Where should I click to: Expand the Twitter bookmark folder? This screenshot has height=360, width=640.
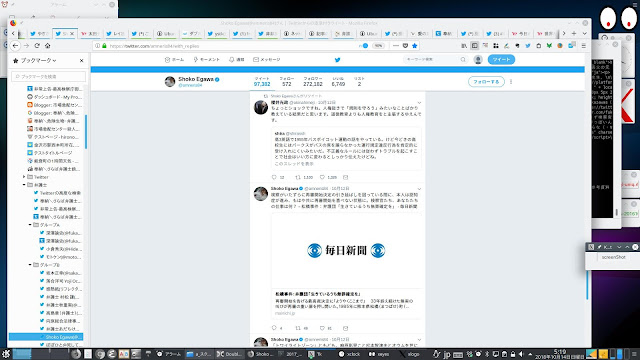[24, 177]
